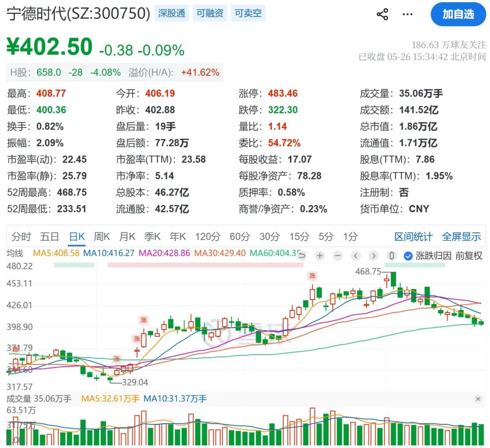Click the MA20:428.86 indicator label
This screenshot has width=490, height=448.
(164, 253)
